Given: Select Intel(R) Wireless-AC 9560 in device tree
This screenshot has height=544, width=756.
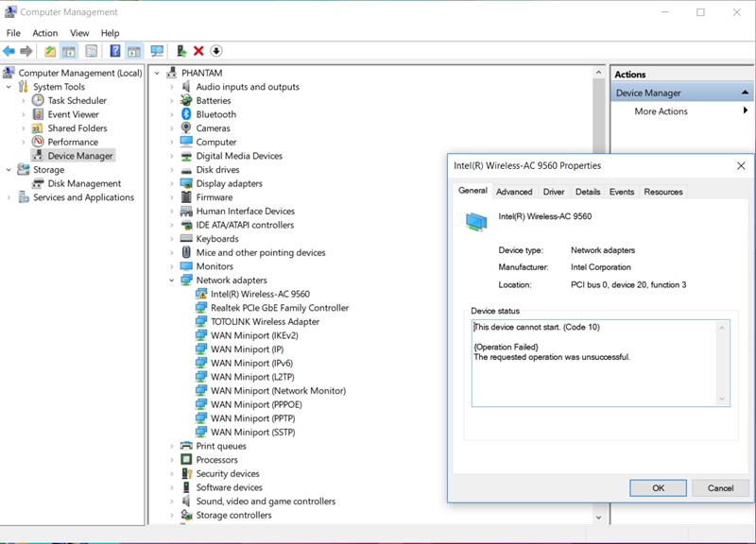Looking at the screenshot, I should (260, 294).
